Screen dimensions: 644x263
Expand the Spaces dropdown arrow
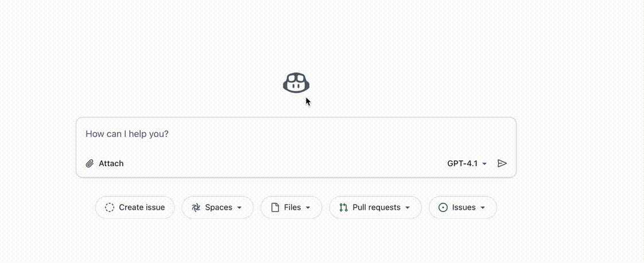coord(239,207)
